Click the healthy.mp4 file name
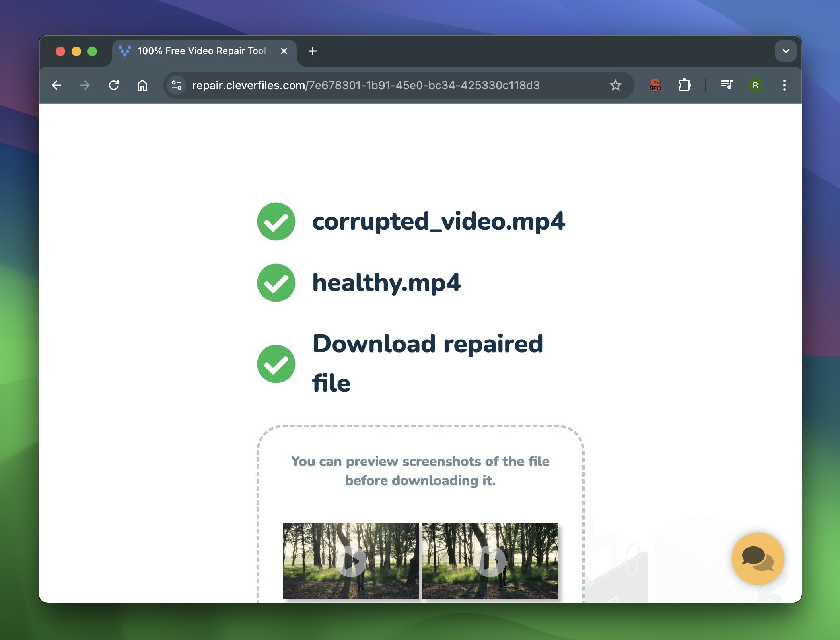840x640 pixels. 386,283
